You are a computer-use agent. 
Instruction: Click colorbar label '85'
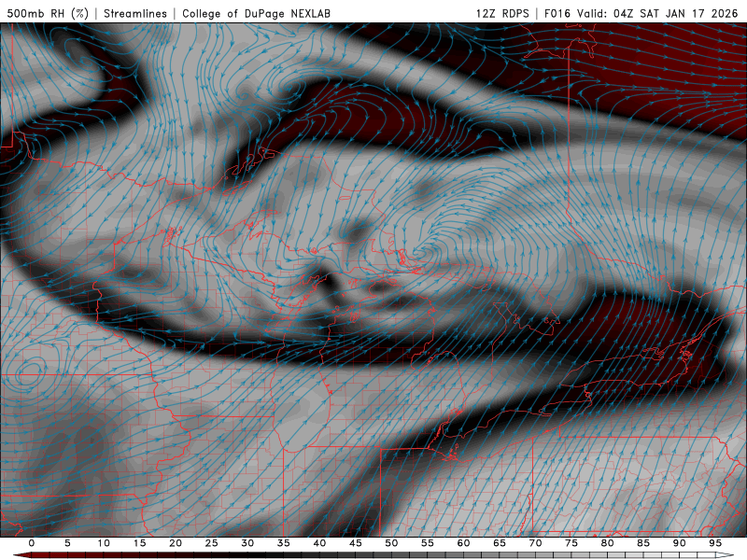pyautogui.click(x=643, y=543)
